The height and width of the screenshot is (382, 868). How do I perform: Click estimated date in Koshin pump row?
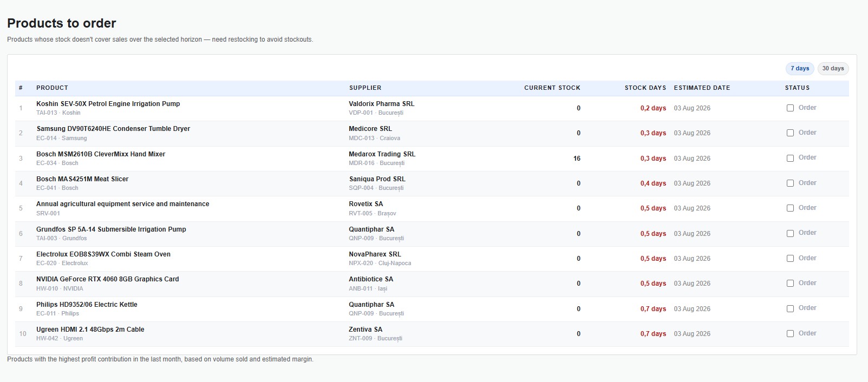point(692,108)
